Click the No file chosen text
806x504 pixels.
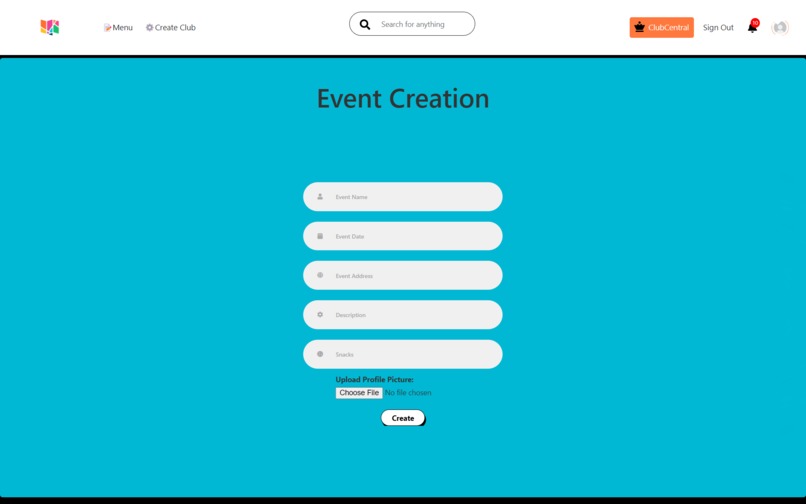(408, 393)
